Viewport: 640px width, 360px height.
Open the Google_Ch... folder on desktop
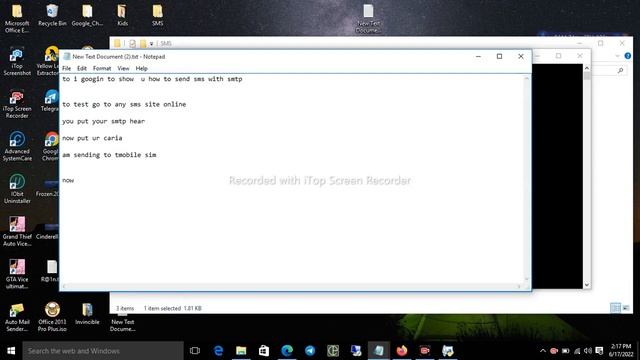click(87, 16)
